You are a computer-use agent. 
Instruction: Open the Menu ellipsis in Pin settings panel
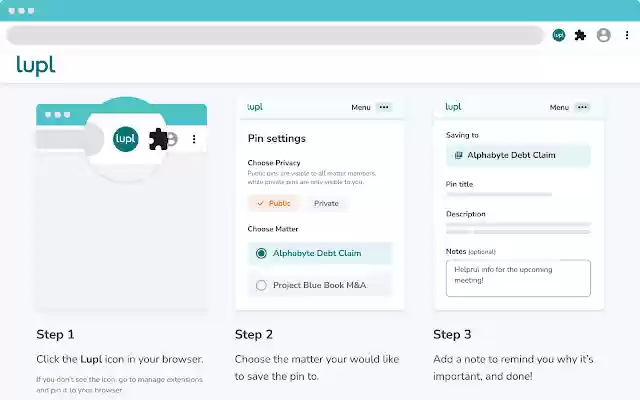384,107
